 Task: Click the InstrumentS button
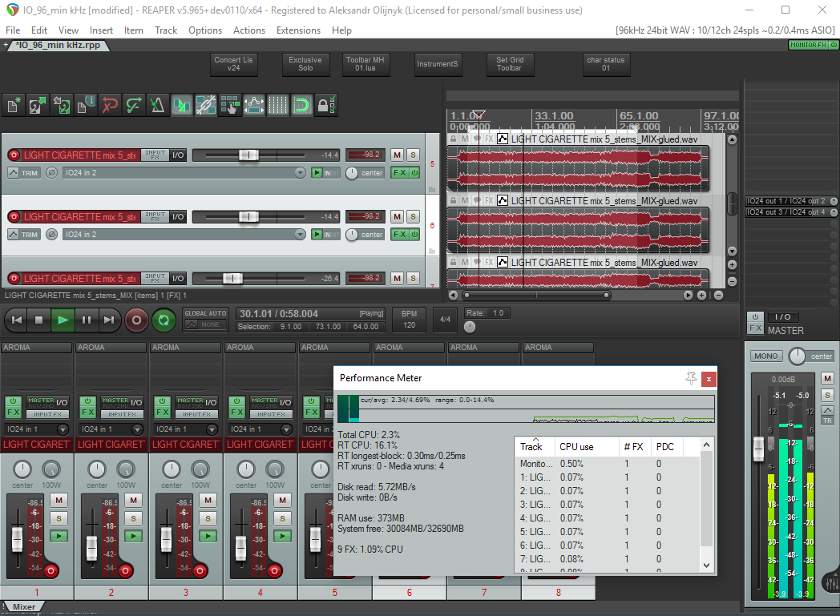click(438, 64)
